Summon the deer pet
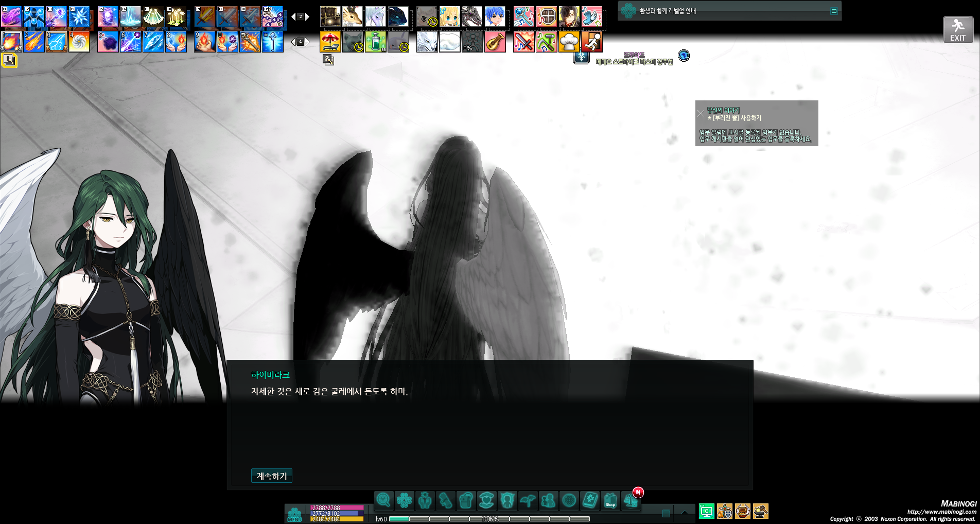The image size is (980, 524). click(x=353, y=16)
